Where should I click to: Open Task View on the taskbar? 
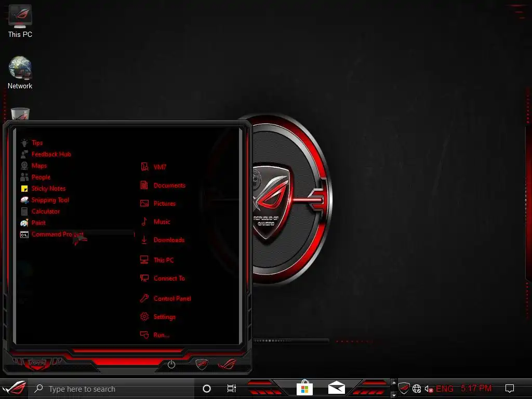click(x=231, y=389)
